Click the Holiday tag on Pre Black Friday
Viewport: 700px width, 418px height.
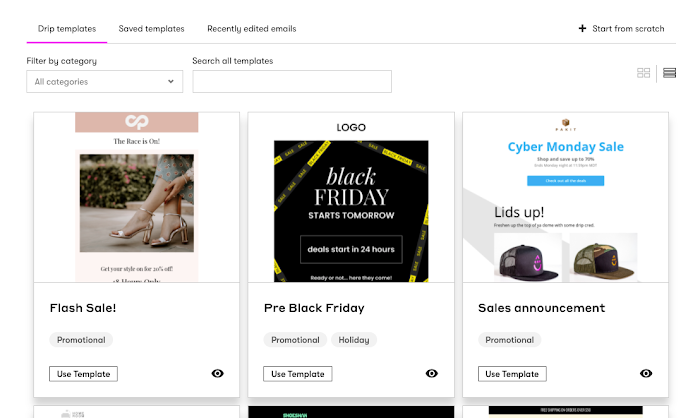[x=354, y=340]
